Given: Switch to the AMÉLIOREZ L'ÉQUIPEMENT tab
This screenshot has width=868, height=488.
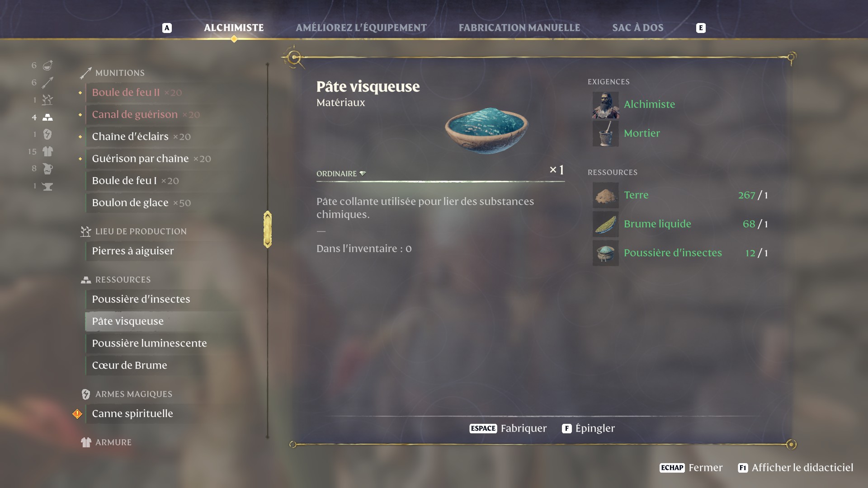Looking at the screenshot, I should (x=361, y=28).
